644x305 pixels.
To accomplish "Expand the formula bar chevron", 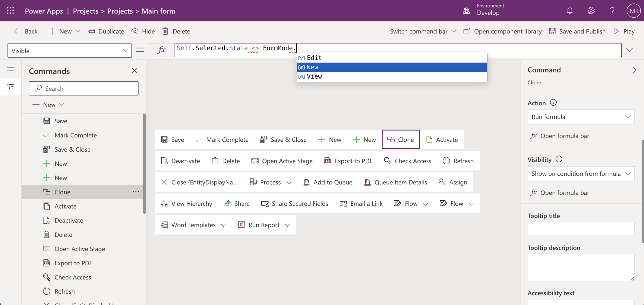I will click(630, 50).
